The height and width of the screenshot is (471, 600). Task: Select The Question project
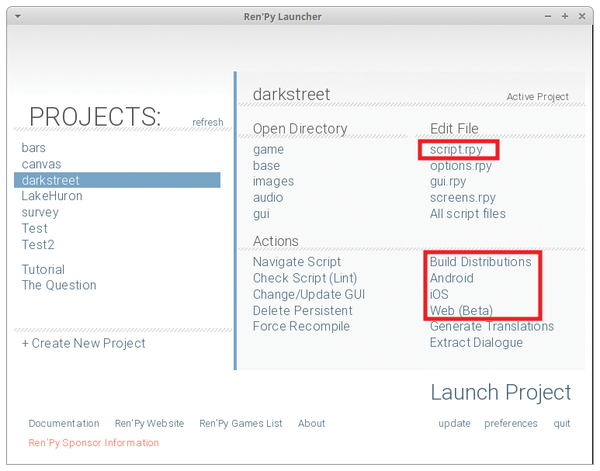pos(59,285)
